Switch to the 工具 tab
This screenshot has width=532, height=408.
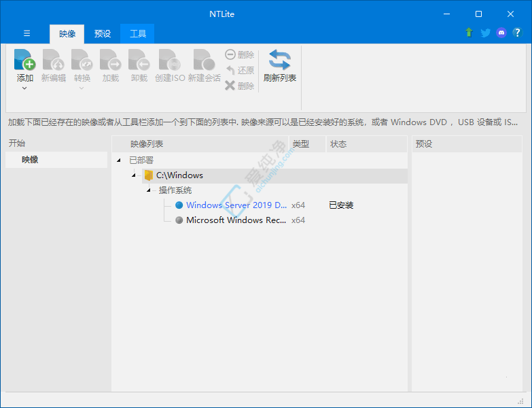click(137, 33)
